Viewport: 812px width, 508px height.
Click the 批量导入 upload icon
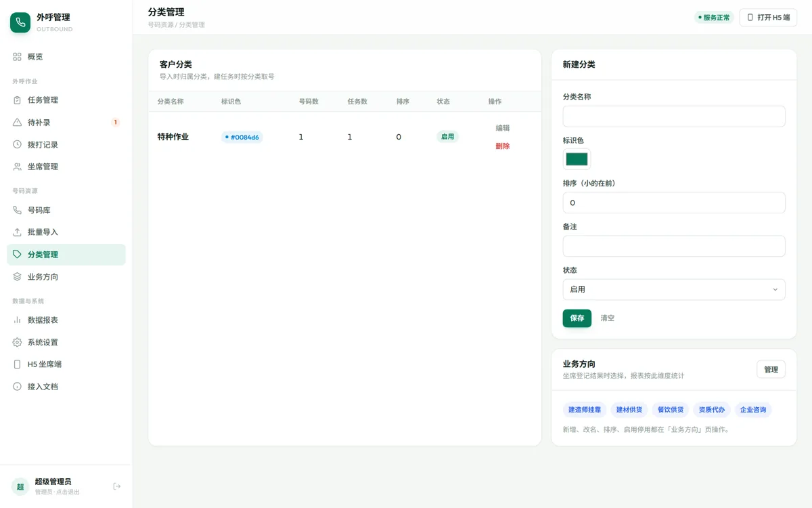coord(18,232)
